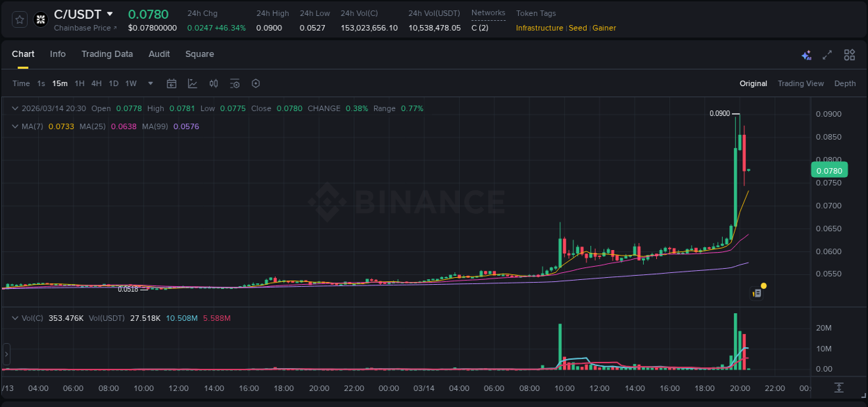The width and height of the screenshot is (868, 407).
Task: Open the technical indicators settings icon
Action: click(235, 83)
